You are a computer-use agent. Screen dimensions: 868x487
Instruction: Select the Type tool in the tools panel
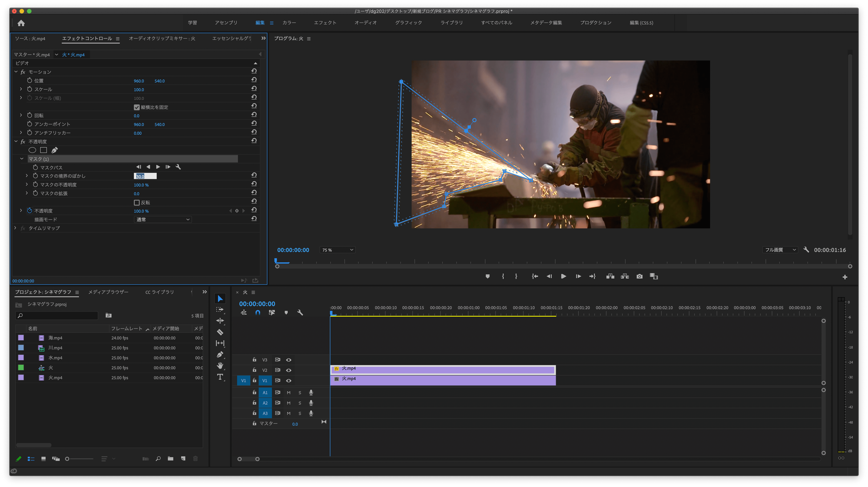point(220,377)
